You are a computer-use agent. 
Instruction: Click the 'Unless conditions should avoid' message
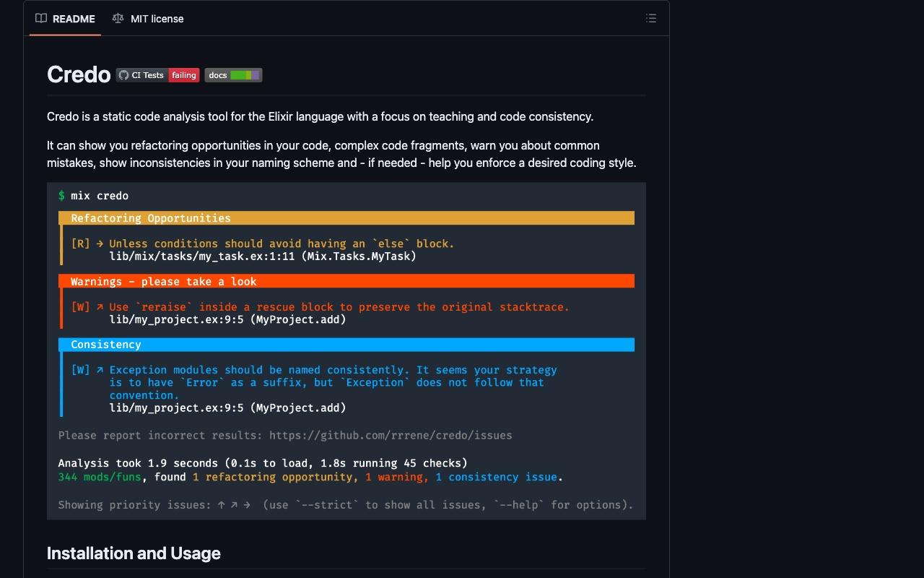(x=282, y=243)
